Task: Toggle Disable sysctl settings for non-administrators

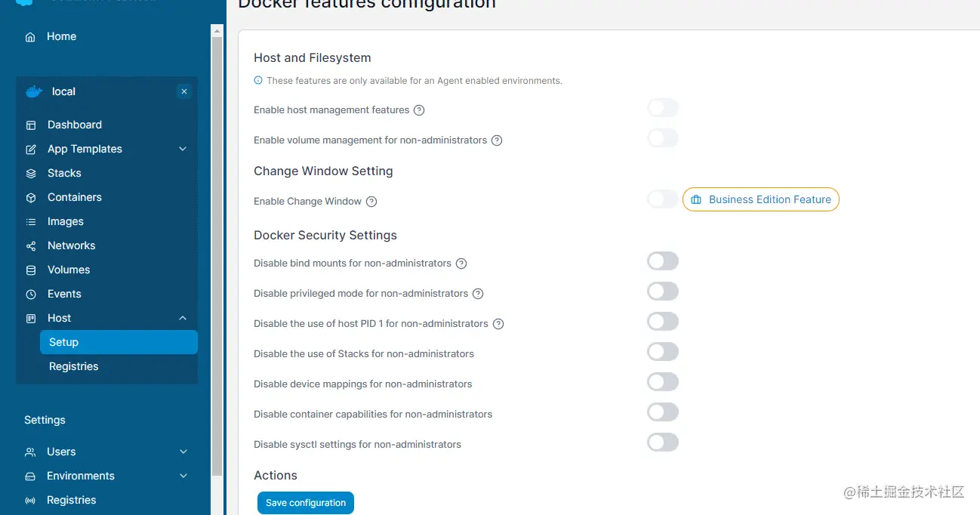Action: (663, 443)
